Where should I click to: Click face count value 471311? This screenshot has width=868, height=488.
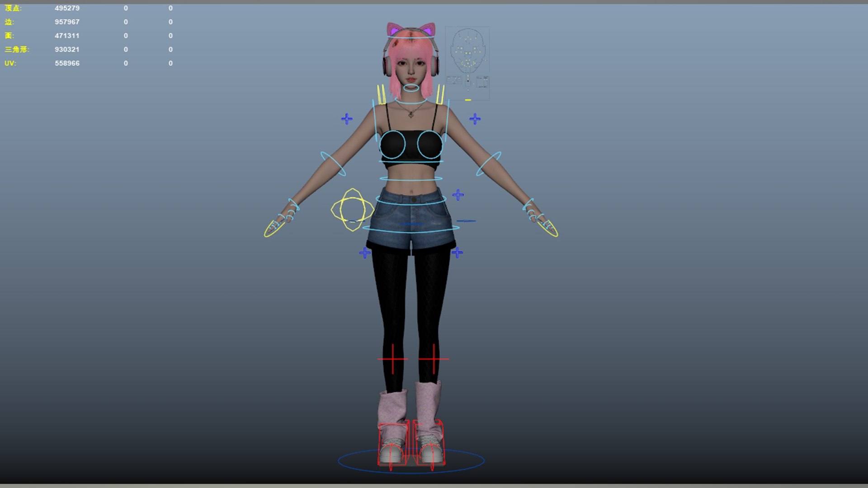[67, 35]
